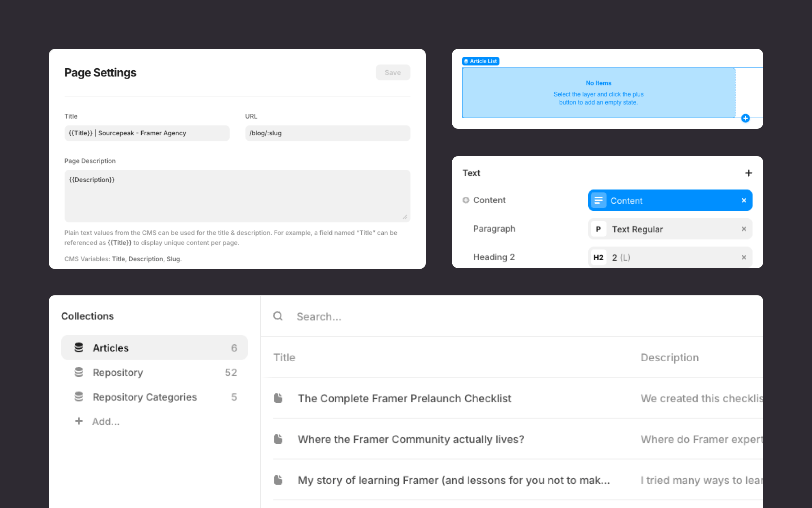Image resolution: width=812 pixels, height=508 pixels.
Task: Remove the Content variable with its X icon
Action: click(x=744, y=200)
